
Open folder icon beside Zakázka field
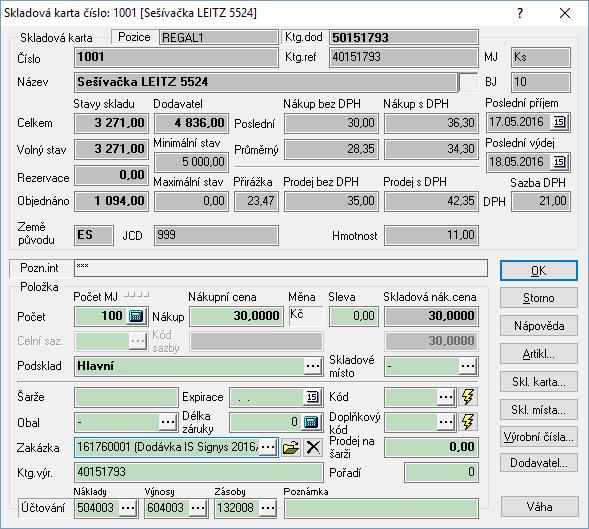click(291, 447)
